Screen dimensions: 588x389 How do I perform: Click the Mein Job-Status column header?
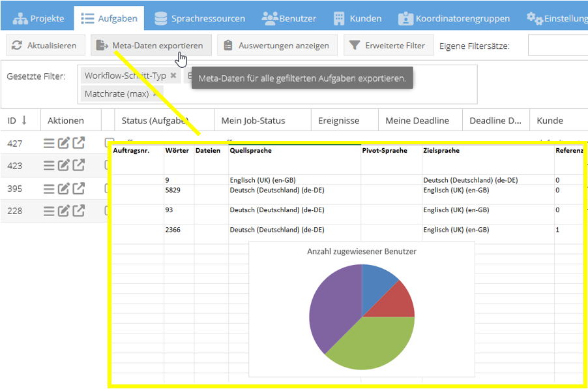tap(263, 121)
